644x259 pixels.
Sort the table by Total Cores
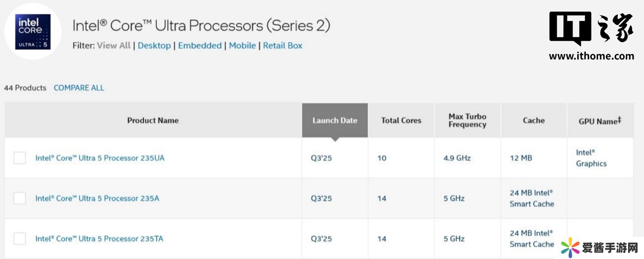(x=401, y=120)
